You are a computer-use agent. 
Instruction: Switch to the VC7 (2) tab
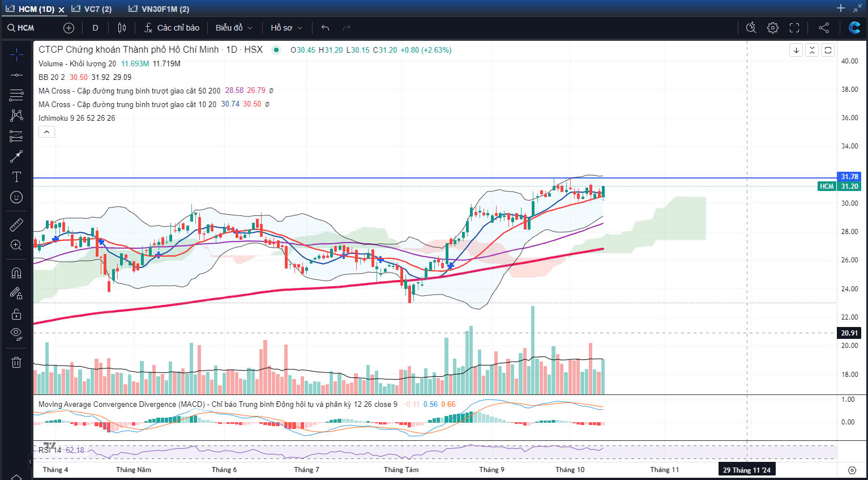(x=92, y=9)
